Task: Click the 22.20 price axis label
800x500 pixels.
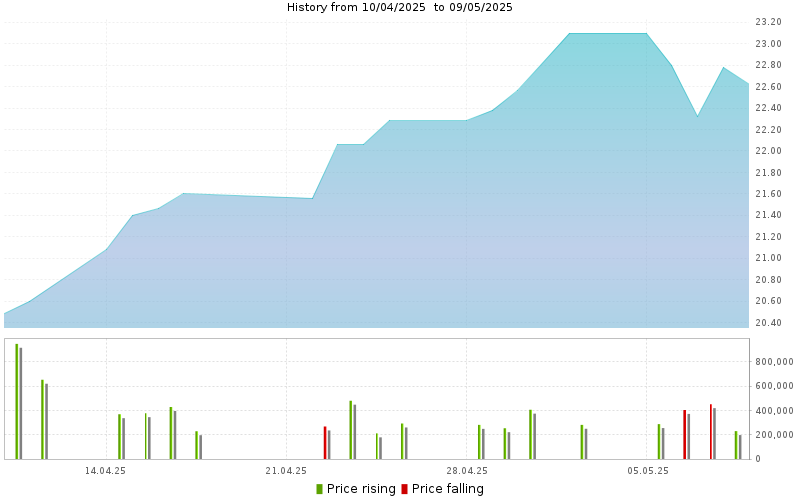Action: [x=768, y=130]
